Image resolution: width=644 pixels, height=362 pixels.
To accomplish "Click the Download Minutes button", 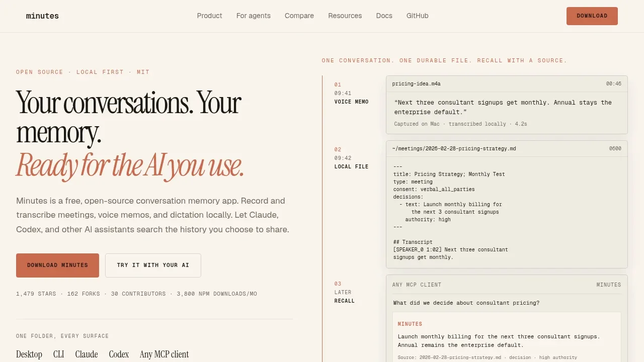I will tap(57, 265).
